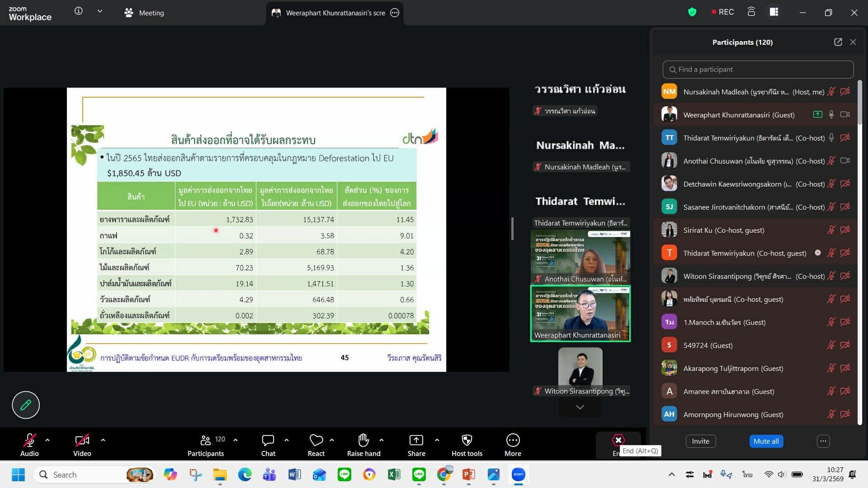The width and height of the screenshot is (868, 488).
Task: Select the Meeting tab
Action: pos(145,13)
